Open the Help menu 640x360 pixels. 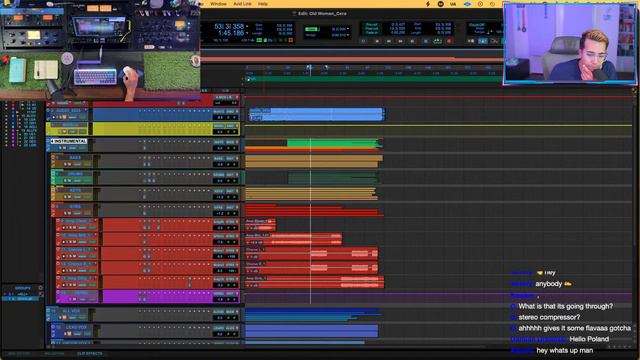pyautogui.click(x=263, y=4)
